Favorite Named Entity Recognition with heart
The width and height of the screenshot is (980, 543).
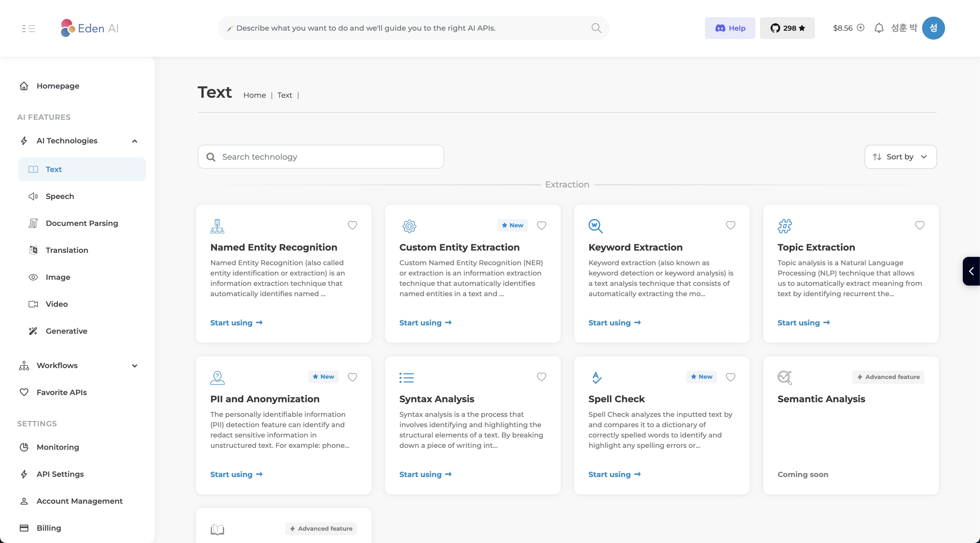pyautogui.click(x=352, y=225)
